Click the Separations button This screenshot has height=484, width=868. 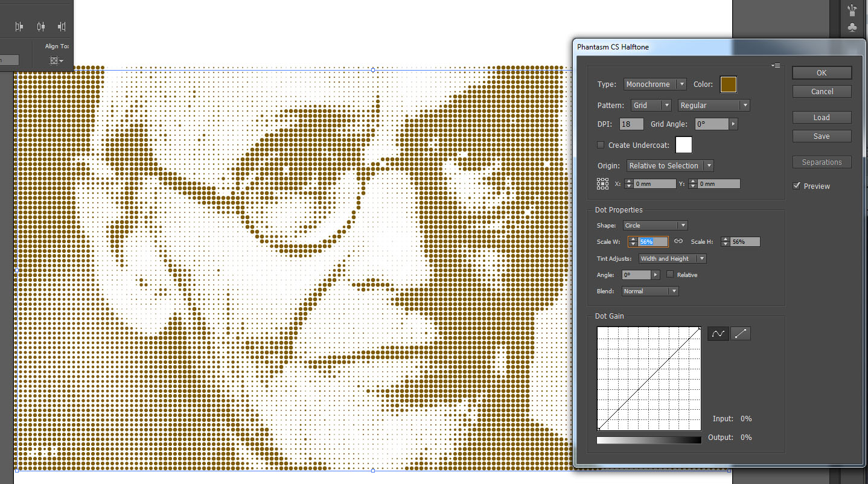point(822,162)
